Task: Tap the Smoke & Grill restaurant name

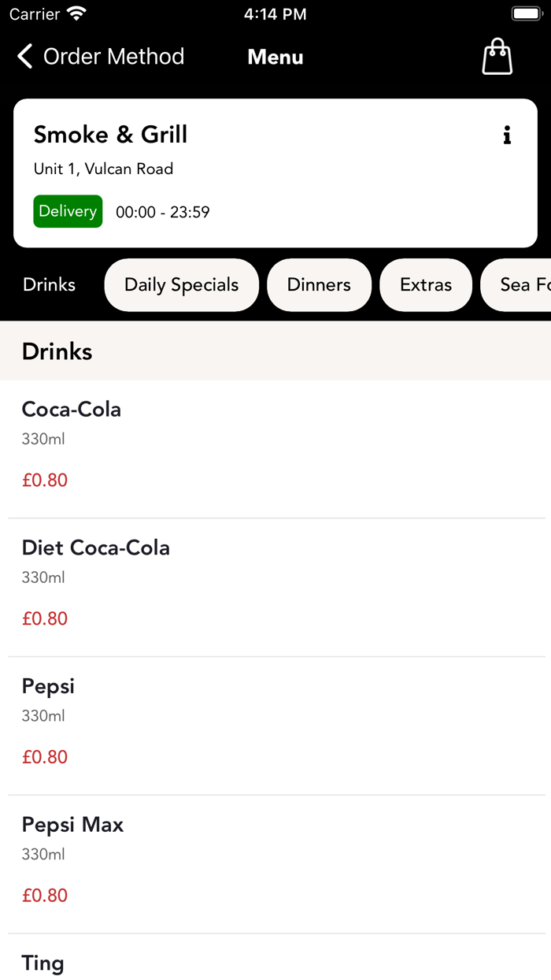Action: (110, 135)
